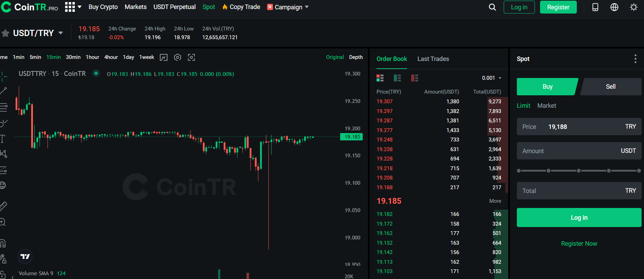Toggle the green market status dot

(96, 73)
